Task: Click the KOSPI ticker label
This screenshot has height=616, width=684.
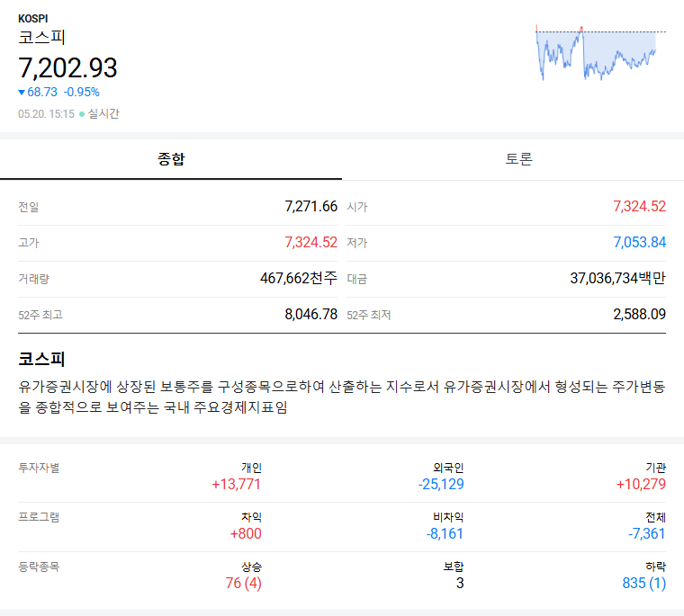Action: click(32, 19)
